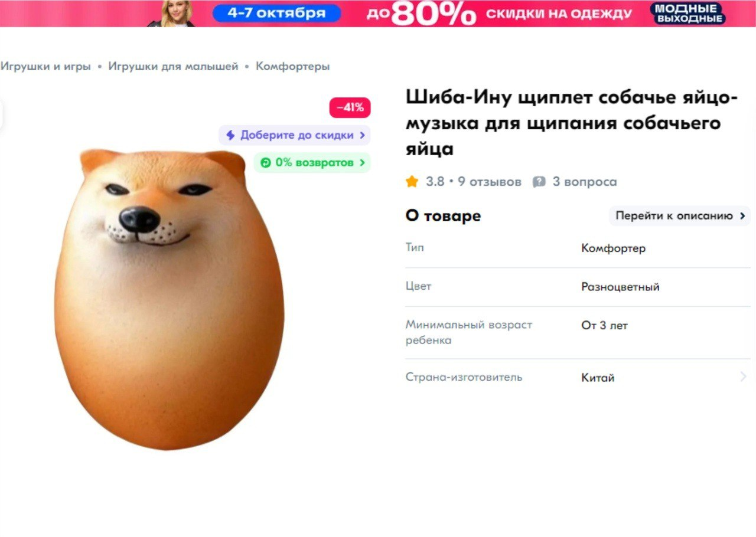
Task: Click the woman's photo in the top banner
Action: click(174, 14)
